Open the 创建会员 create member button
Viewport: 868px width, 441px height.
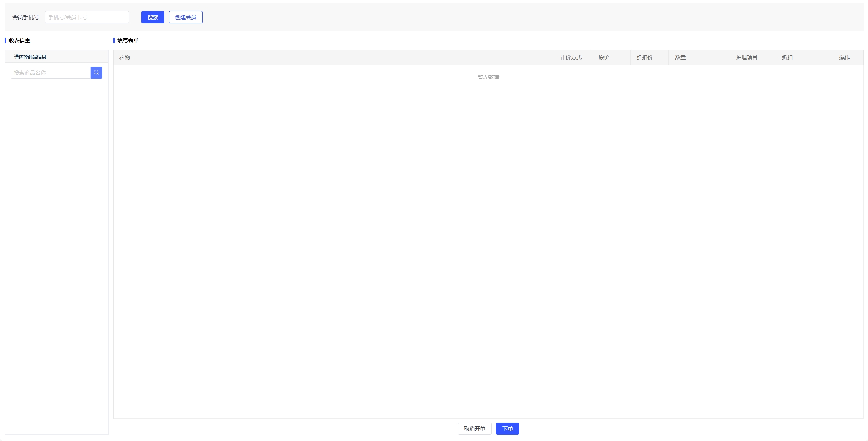pyautogui.click(x=185, y=17)
